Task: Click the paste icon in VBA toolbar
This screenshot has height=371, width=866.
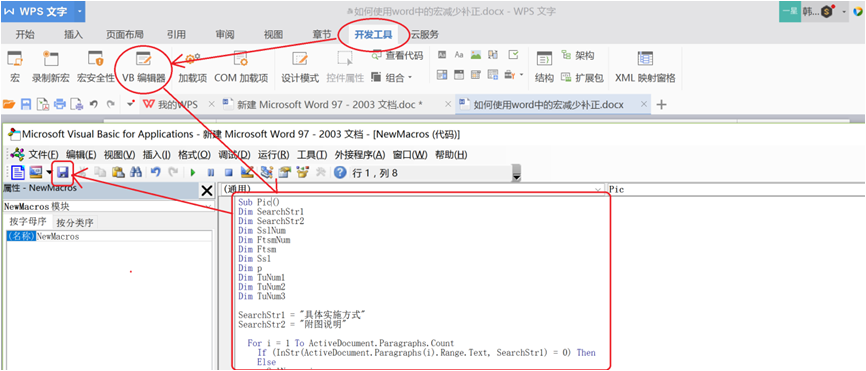Action: pos(117,173)
